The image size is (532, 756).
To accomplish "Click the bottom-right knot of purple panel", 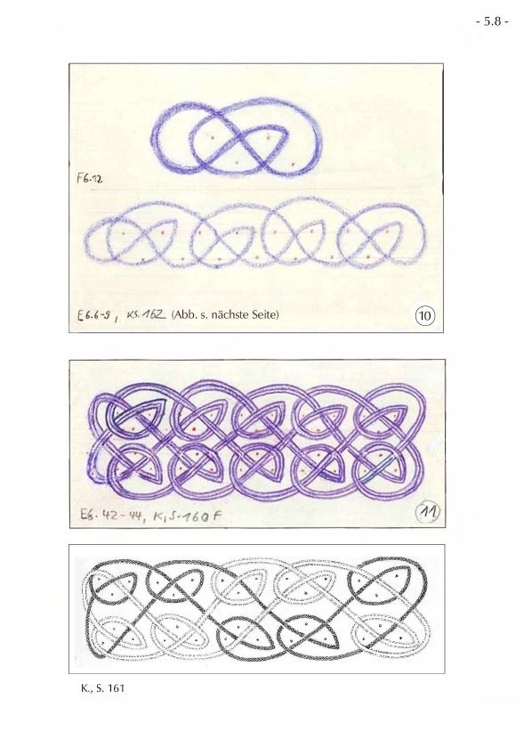I will pyautogui.click(x=385, y=468).
